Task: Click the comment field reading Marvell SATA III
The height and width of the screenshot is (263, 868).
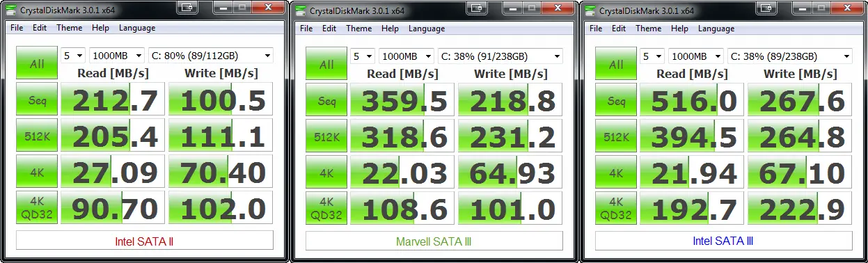Action: (x=434, y=241)
